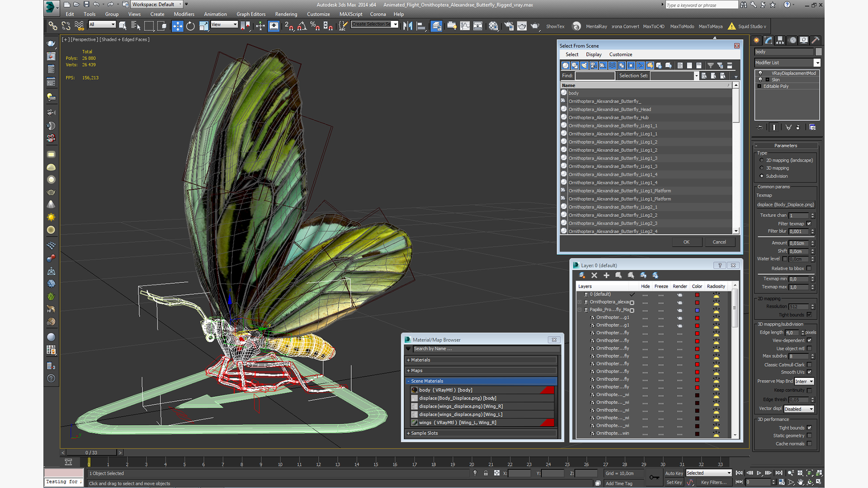The width and height of the screenshot is (868, 488).
Task: Click Delete layer X icon
Action: (594, 275)
